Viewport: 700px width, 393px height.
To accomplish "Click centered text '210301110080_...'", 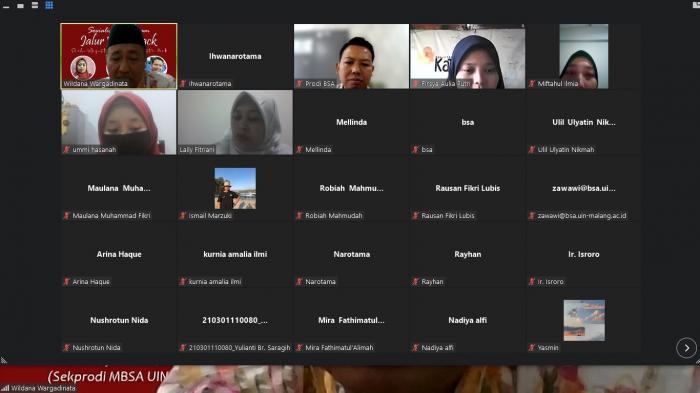I will coord(235,321).
